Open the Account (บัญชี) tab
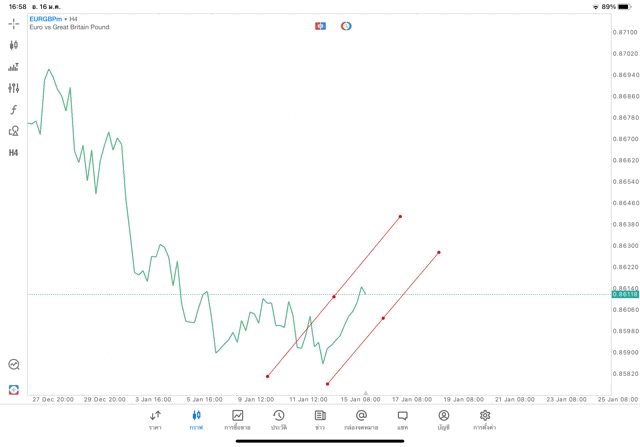The width and height of the screenshot is (640, 447). point(443,419)
